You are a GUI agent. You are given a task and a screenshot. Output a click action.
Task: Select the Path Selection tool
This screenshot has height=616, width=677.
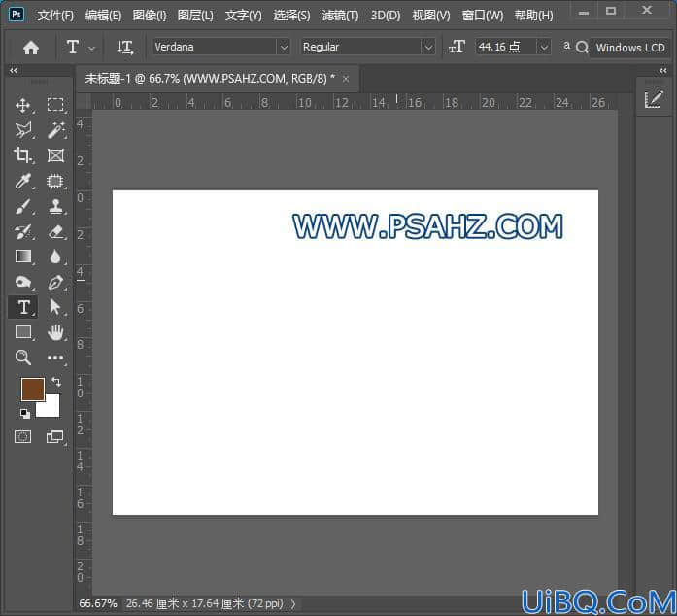[x=54, y=307]
